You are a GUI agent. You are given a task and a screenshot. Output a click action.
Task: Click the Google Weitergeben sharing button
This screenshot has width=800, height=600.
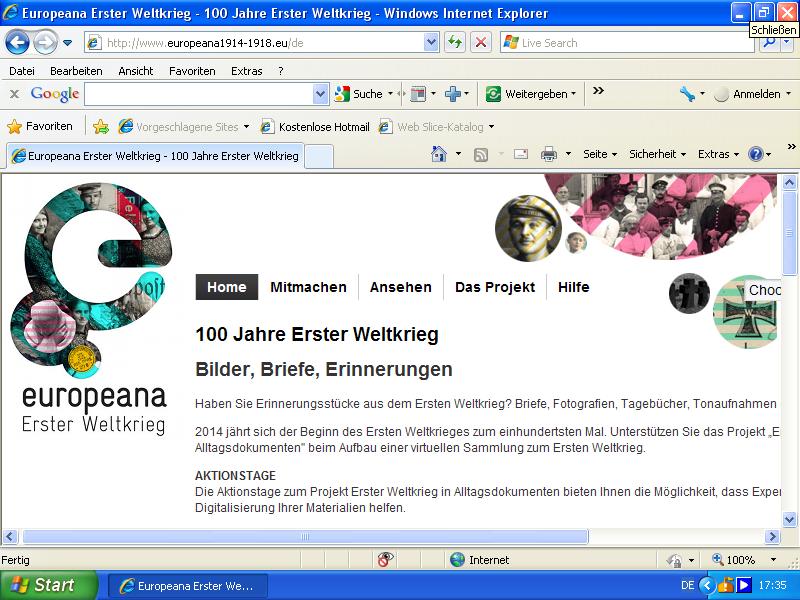[531, 93]
